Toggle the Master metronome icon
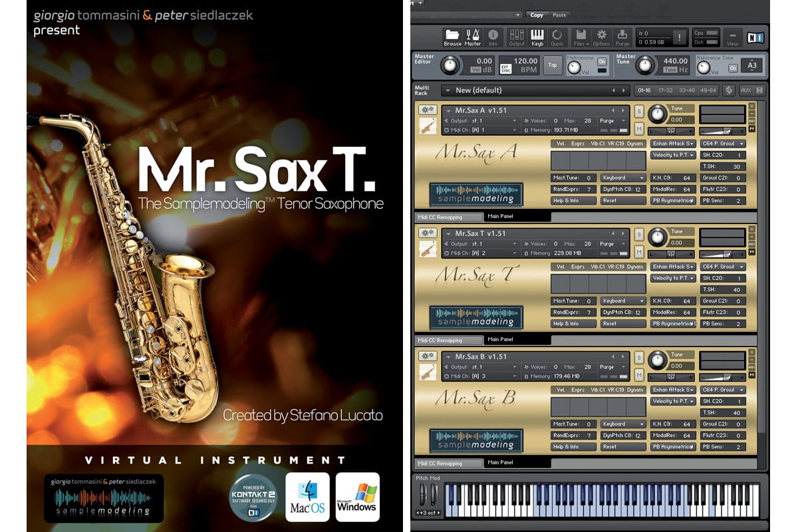Viewport: 798px width, 532px height. [473, 37]
